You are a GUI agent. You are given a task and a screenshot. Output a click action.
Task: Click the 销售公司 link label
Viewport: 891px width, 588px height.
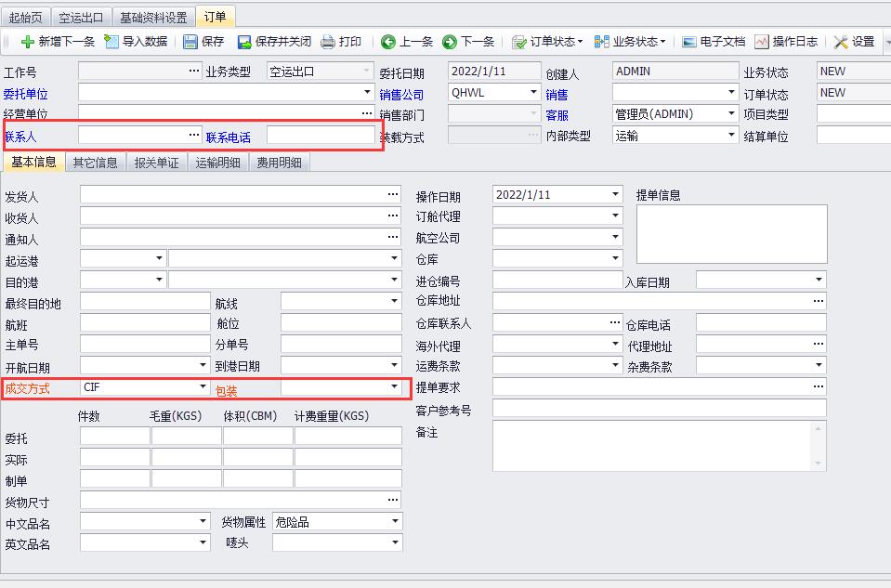(401, 94)
